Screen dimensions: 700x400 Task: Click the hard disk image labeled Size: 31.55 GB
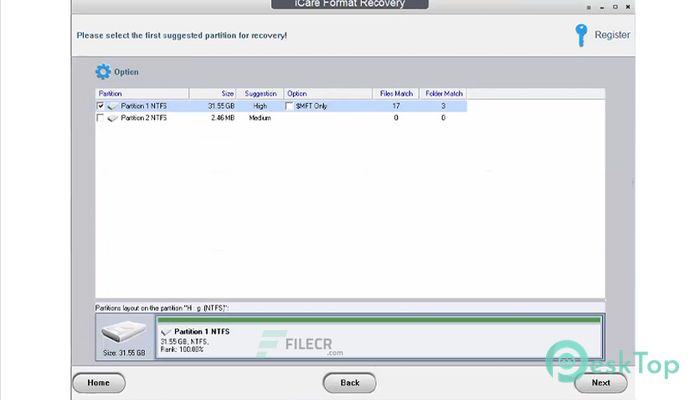[124, 332]
